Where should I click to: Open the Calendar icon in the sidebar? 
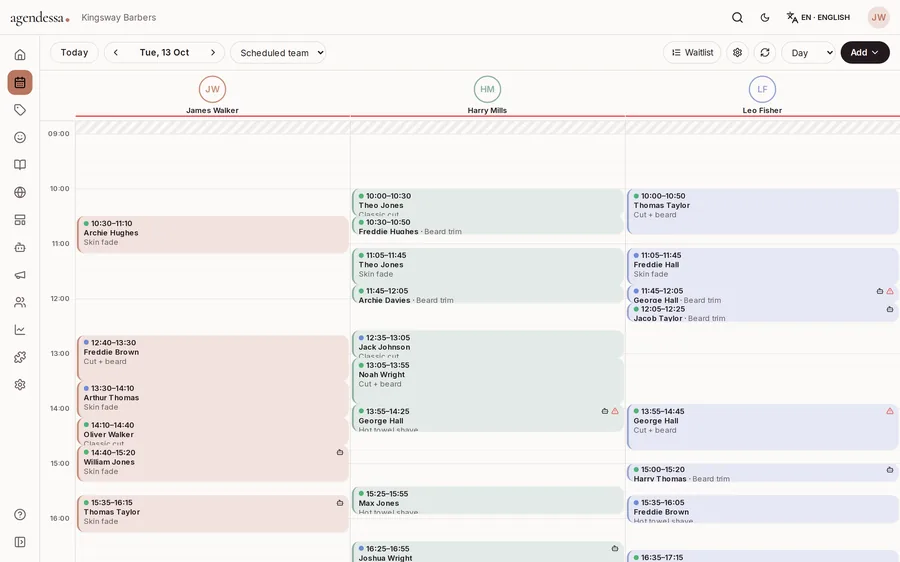tap(20, 82)
